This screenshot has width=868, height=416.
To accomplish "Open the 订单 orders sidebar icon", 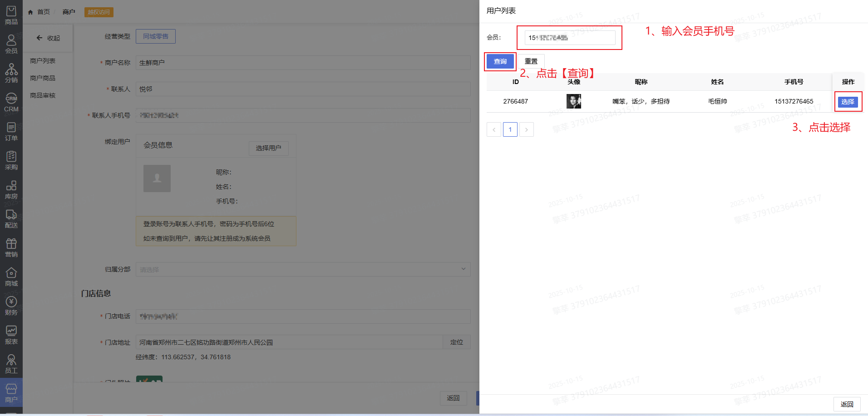I will [11, 131].
